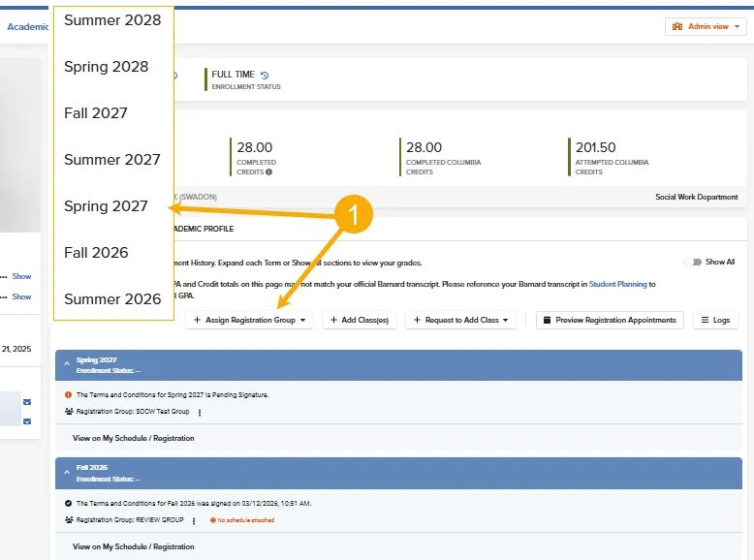
Task: Click the Social Work Department label
Action: coord(696,197)
